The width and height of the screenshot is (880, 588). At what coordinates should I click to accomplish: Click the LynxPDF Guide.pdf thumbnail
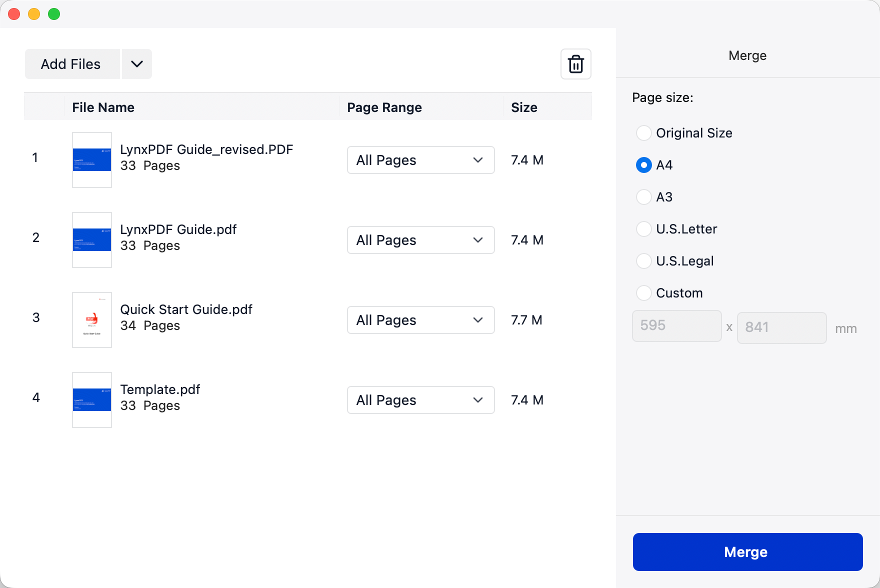point(92,240)
